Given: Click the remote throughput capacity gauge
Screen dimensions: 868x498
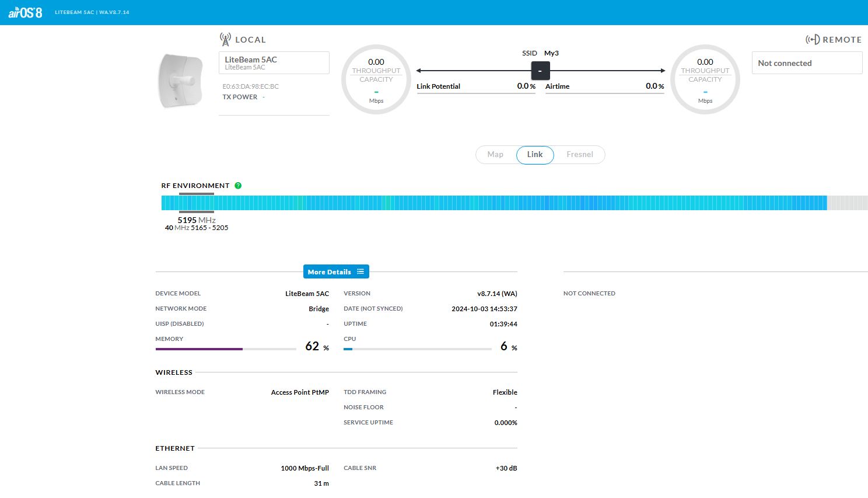Looking at the screenshot, I should coord(705,79).
